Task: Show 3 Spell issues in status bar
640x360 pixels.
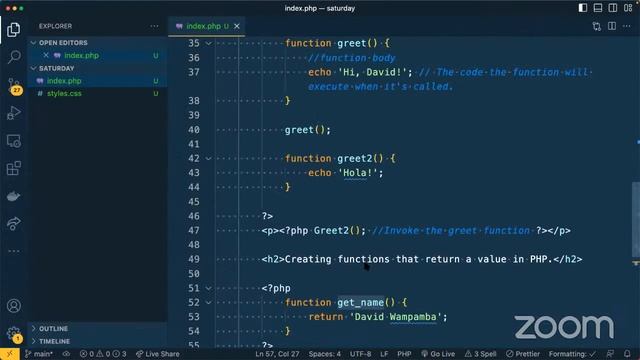Action: 480,354
